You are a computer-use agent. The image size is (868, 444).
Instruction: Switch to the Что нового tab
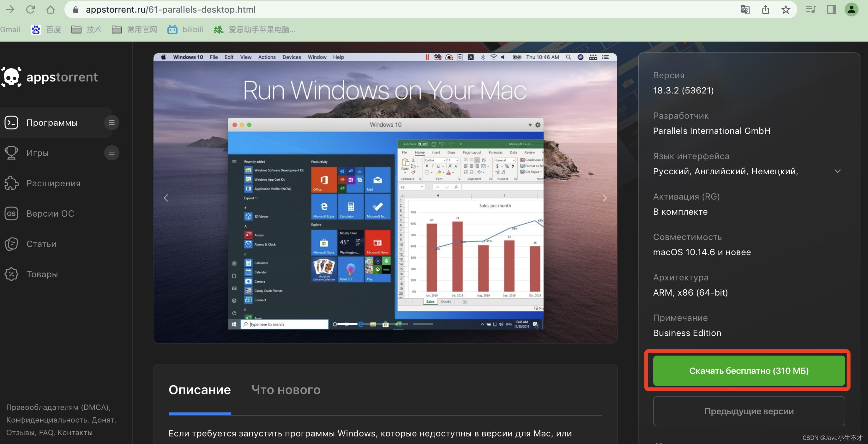click(x=286, y=390)
